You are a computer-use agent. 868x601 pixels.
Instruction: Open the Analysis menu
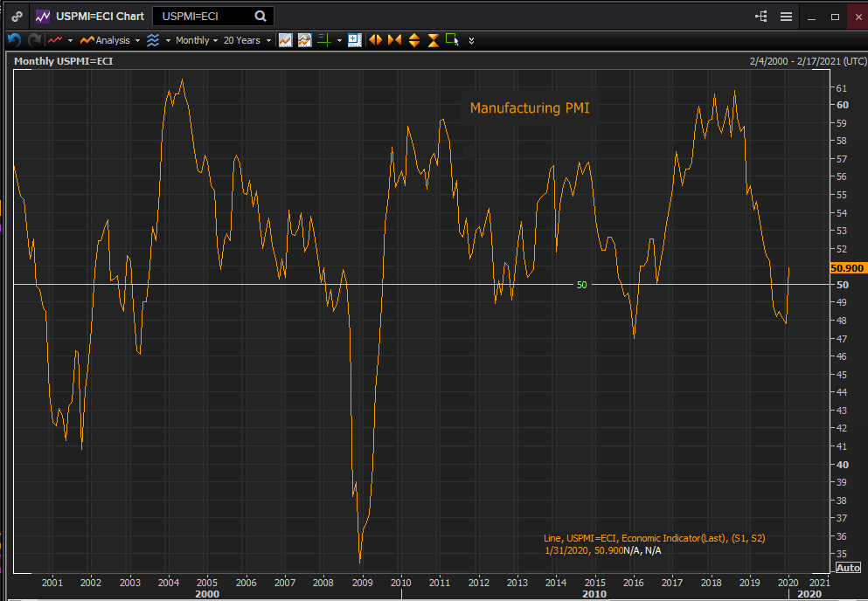tap(110, 40)
